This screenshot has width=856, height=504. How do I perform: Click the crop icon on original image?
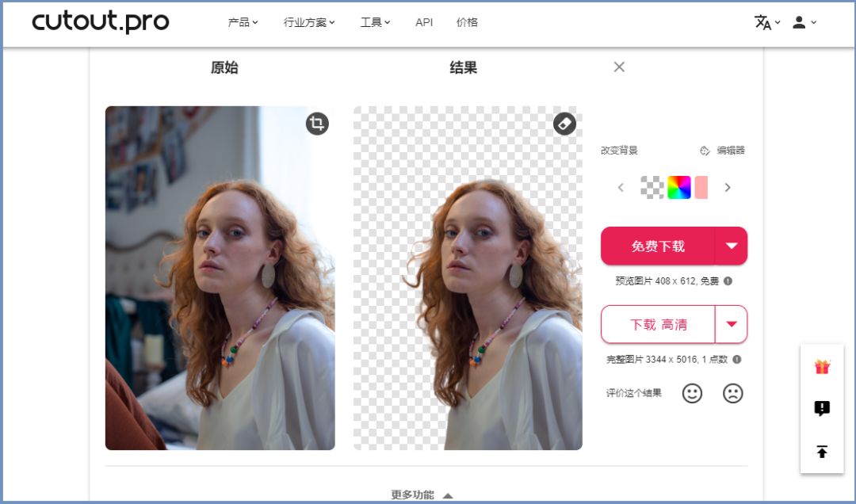tap(317, 124)
